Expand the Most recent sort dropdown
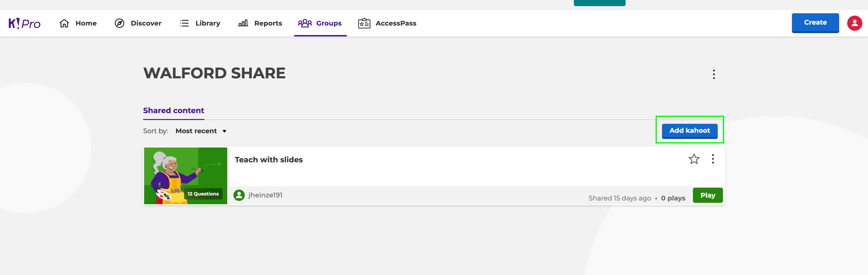The height and width of the screenshot is (275, 868). point(201,131)
